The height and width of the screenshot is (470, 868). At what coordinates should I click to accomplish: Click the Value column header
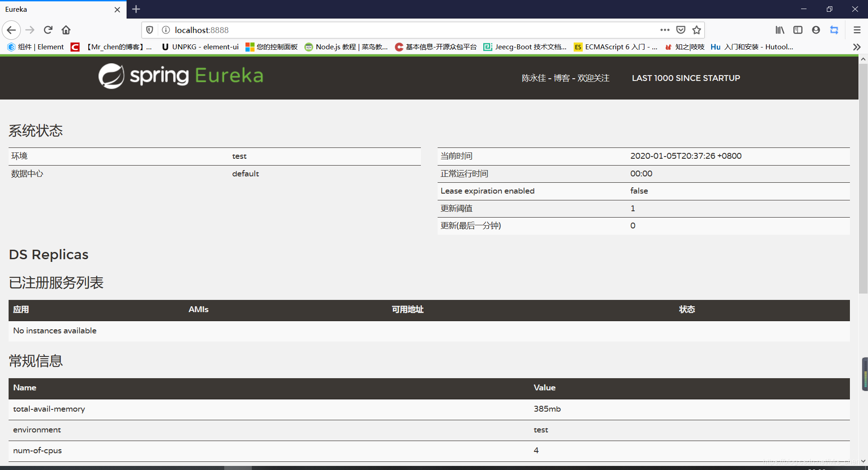point(544,388)
